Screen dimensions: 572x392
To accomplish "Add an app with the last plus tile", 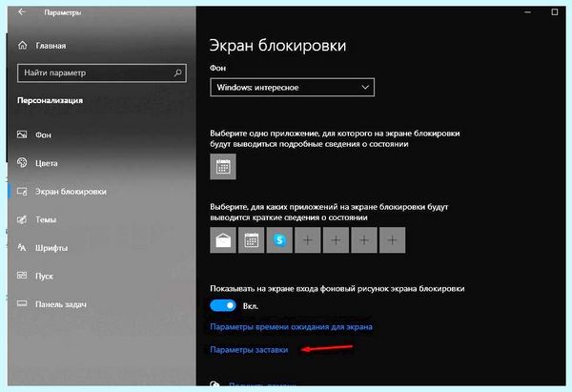I will (x=392, y=240).
